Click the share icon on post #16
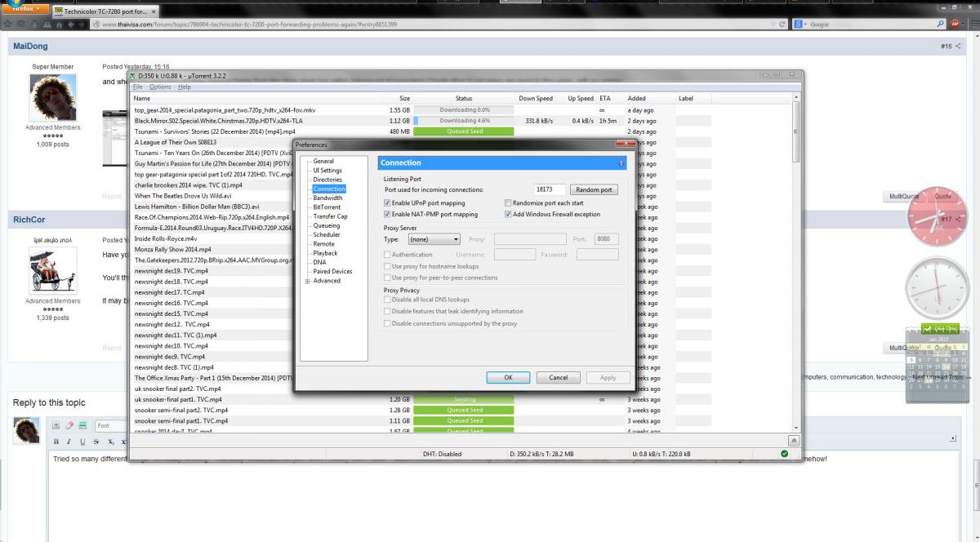980x542 pixels. pyautogui.click(x=959, y=47)
